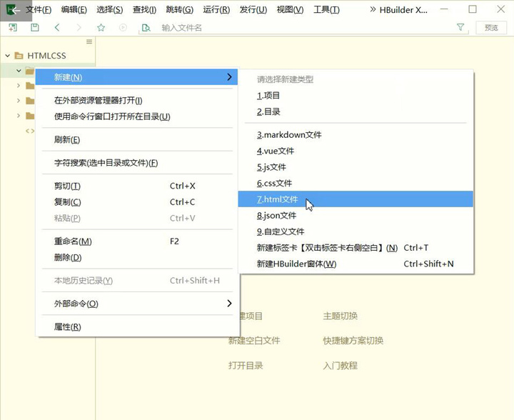Select 3.markdown文件
514x420 pixels.
tap(356, 135)
